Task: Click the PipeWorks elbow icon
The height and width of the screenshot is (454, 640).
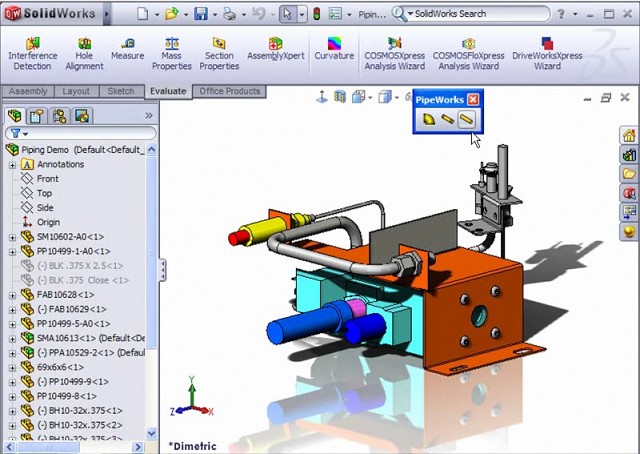Action: [429, 119]
